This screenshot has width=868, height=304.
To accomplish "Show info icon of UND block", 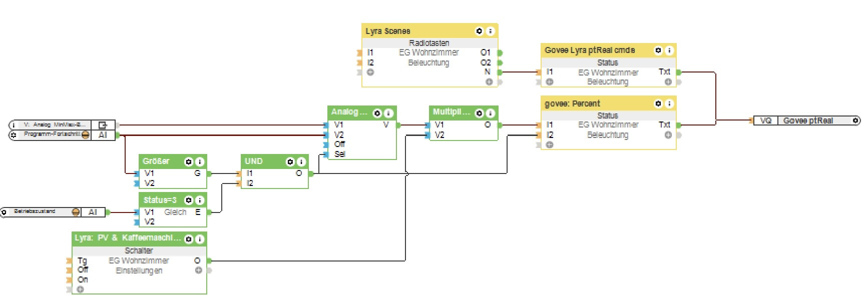I will 301,161.
